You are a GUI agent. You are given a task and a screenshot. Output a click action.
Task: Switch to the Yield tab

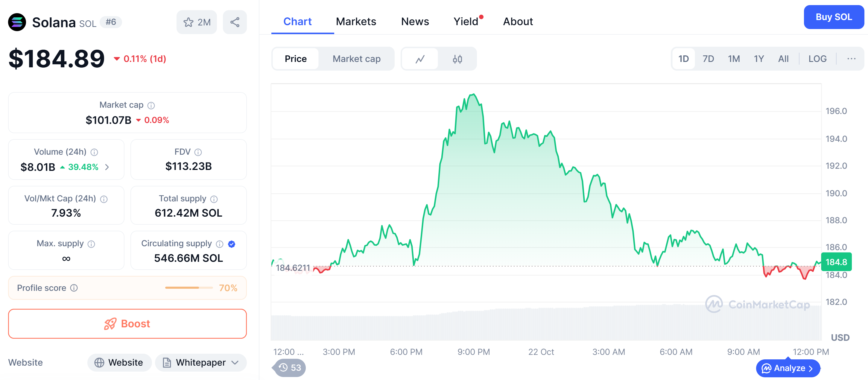coord(466,22)
